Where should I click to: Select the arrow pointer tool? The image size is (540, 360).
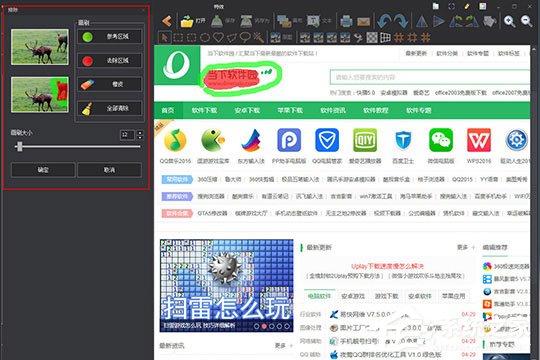[164, 37]
